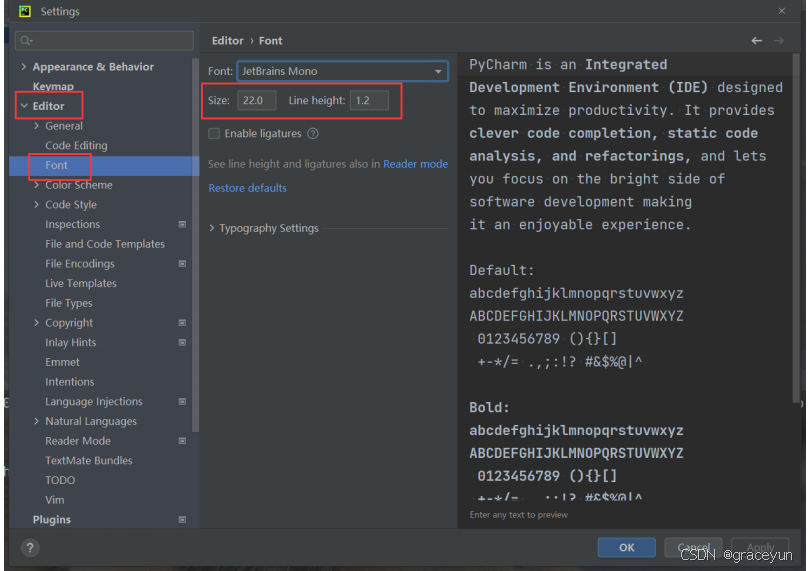Click project-level icon next to Inlay Hints
Viewport: 809px width, 571px height.
tap(182, 342)
